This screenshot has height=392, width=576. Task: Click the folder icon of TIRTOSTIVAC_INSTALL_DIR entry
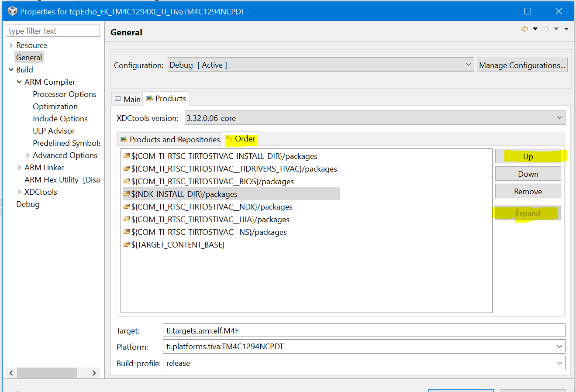click(x=127, y=156)
